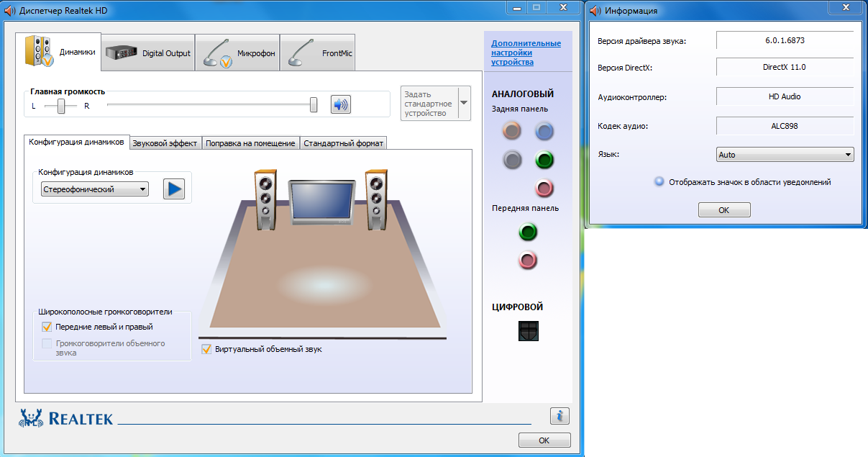Open the Язык dropdown set to Auto
The image size is (868, 457).
(785, 155)
